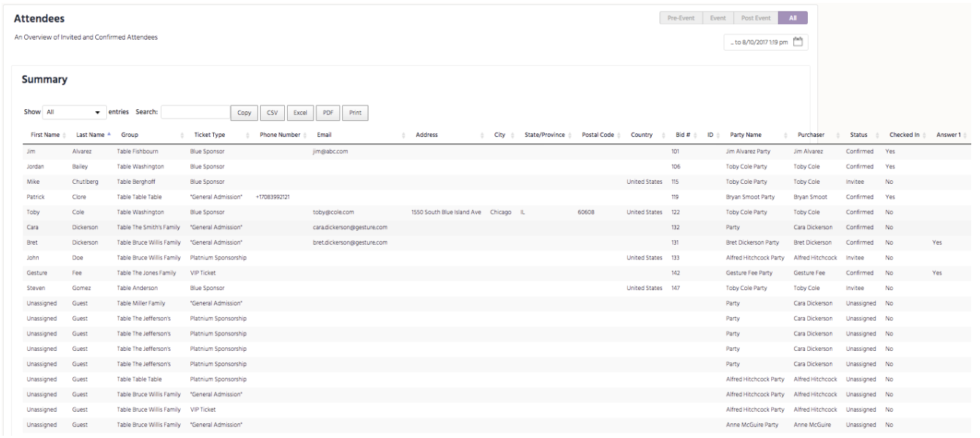980x438 pixels.
Task: Click bid number 147
Action: click(676, 288)
